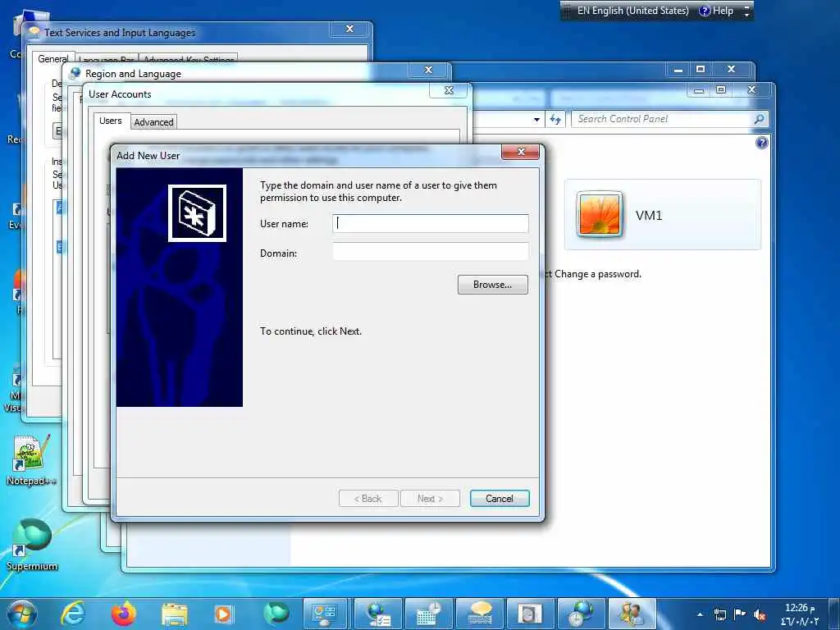The height and width of the screenshot is (630, 840).
Task: Switch to the Control Panel taskbar window
Action: pyautogui.click(x=325, y=614)
